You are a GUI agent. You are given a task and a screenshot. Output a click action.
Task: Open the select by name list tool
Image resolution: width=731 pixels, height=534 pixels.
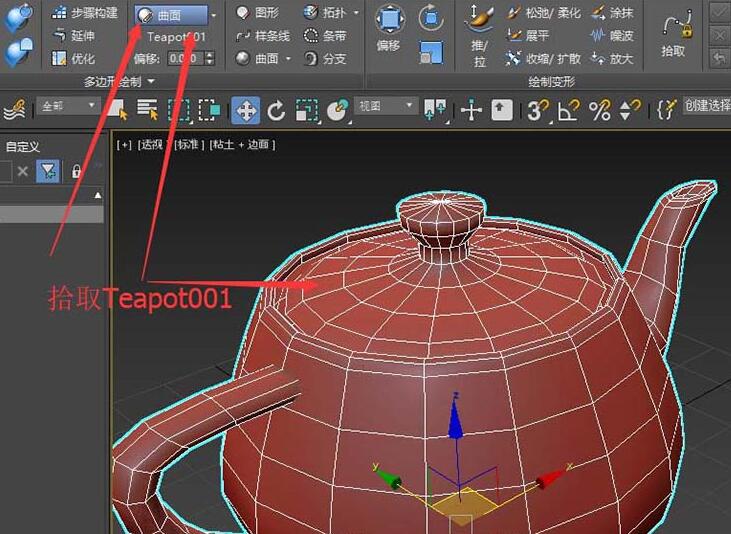pyautogui.click(x=147, y=110)
